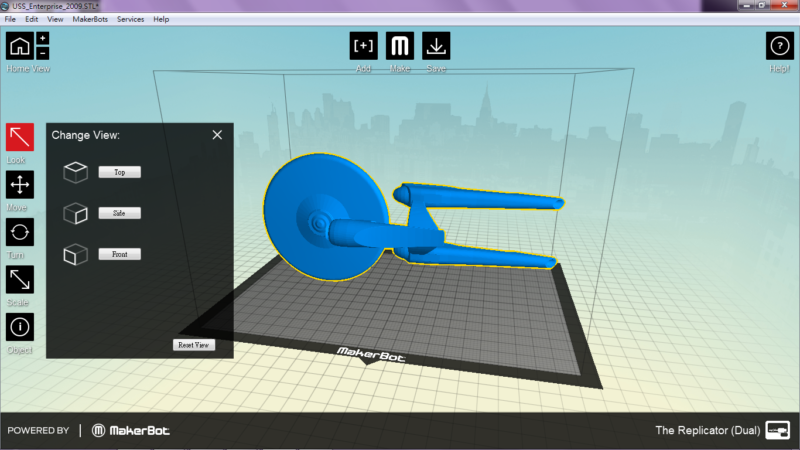Viewport: 800px width, 450px height.
Task: Click the Side view cube icon
Action: [x=76, y=213]
